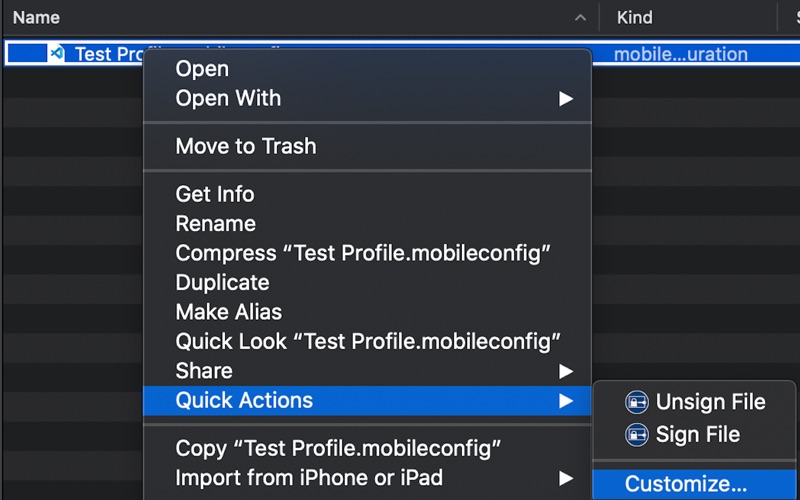Expand the Share submenu arrow
Image resolution: width=800 pixels, height=500 pixels.
566,371
